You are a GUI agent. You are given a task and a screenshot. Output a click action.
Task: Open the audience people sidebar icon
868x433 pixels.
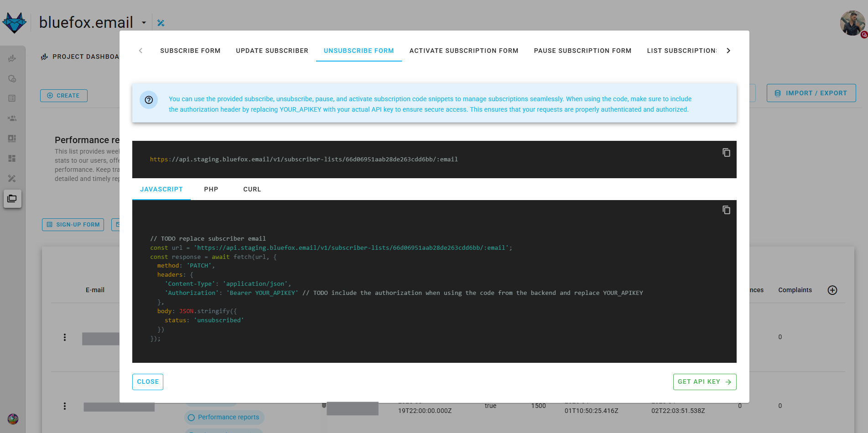pyautogui.click(x=12, y=119)
